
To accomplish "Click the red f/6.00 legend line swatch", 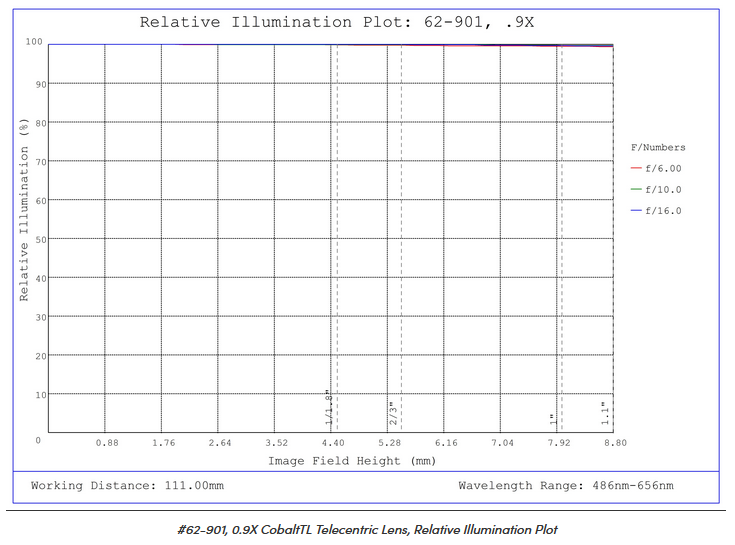I will (x=636, y=169).
